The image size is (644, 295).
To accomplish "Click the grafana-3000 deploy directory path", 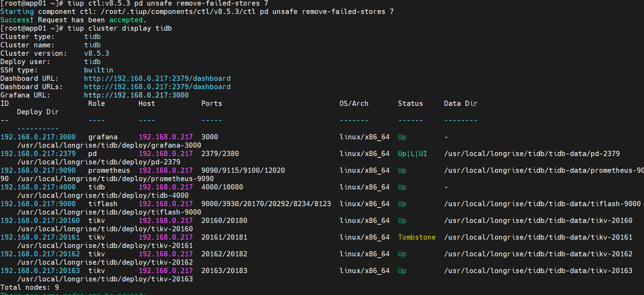I will pyautogui.click(x=109, y=145).
